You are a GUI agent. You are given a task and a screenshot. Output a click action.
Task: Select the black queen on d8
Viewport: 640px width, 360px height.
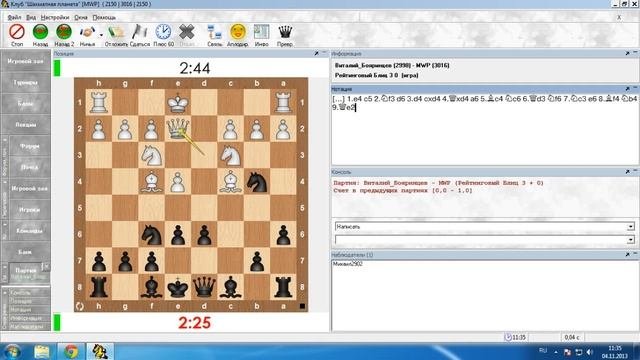point(204,287)
